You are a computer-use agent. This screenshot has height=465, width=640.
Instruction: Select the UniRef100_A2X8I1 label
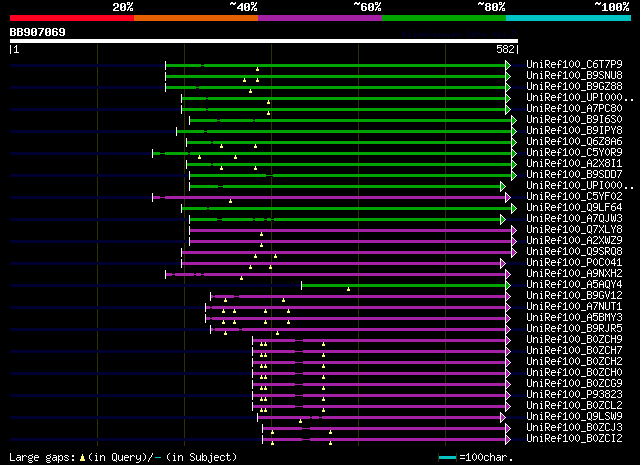click(574, 163)
